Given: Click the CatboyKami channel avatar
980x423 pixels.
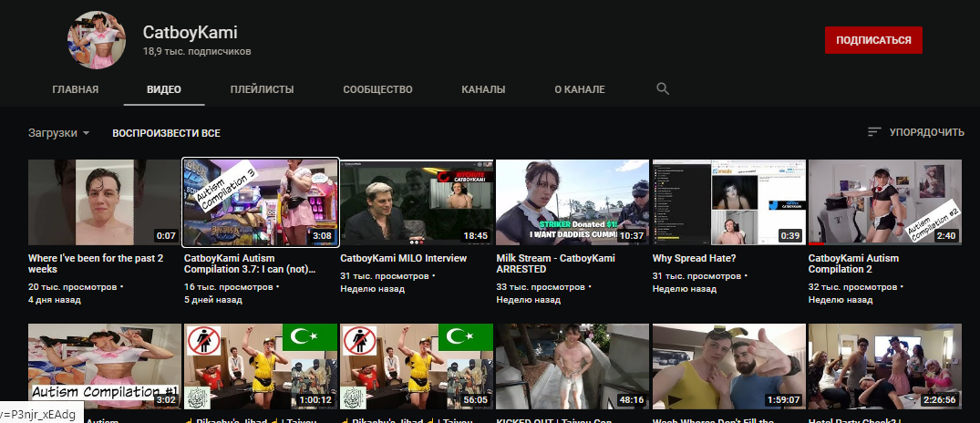Looking at the screenshot, I should pos(97,40).
